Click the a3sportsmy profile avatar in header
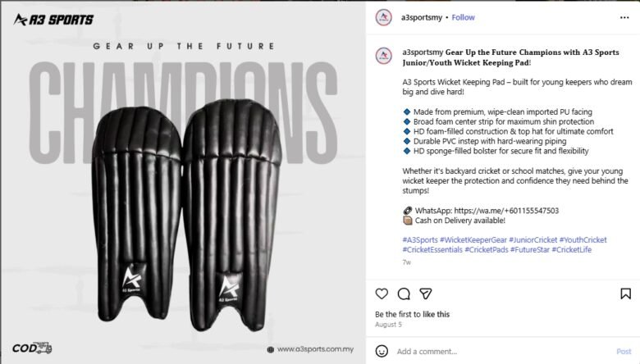Screen dimensions: 640x364 coord(382,17)
